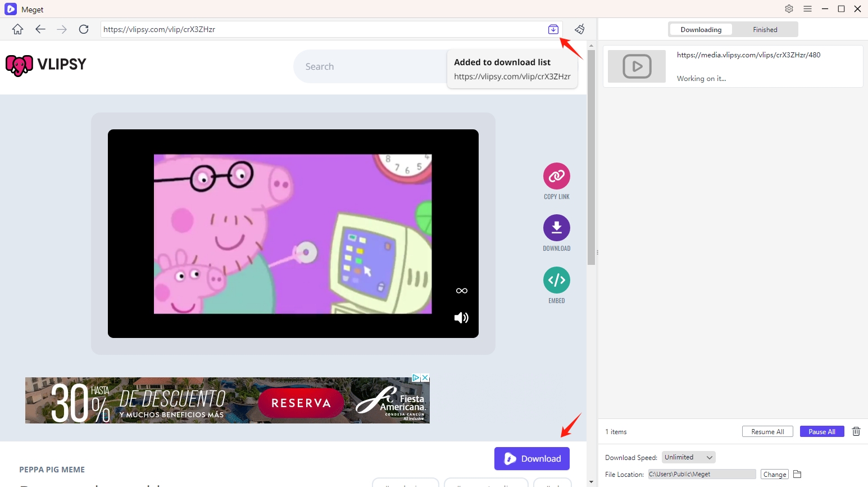Image resolution: width=868 pixels, height=487 pixels.
Task: Click the Peppa Pig video
Action: 293,233
